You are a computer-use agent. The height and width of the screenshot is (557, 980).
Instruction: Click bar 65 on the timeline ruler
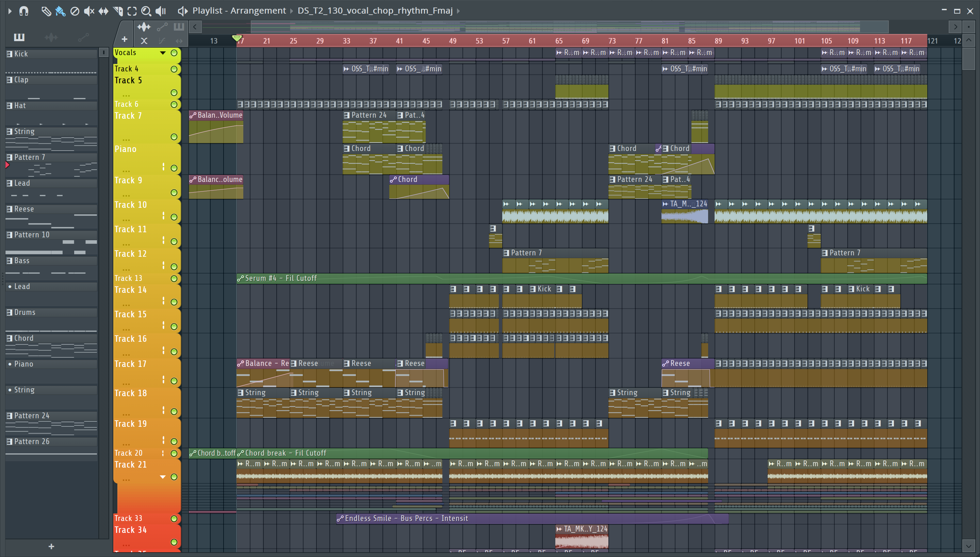pos(559,41)
